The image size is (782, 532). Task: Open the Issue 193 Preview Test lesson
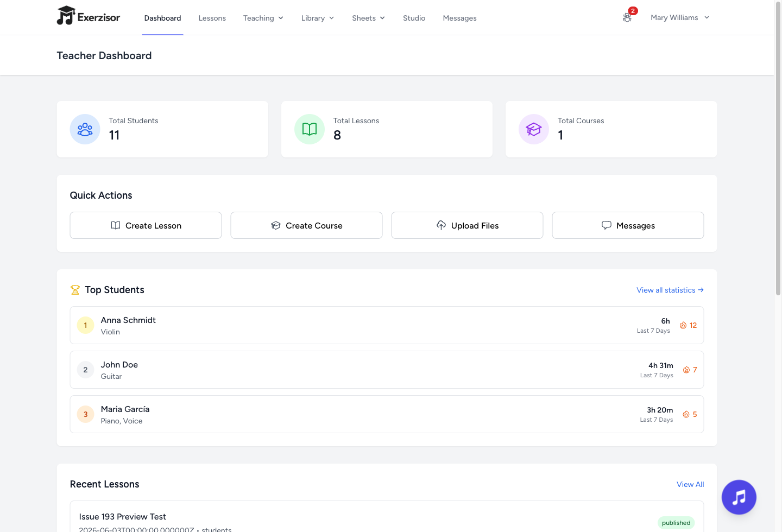point(387,517)
